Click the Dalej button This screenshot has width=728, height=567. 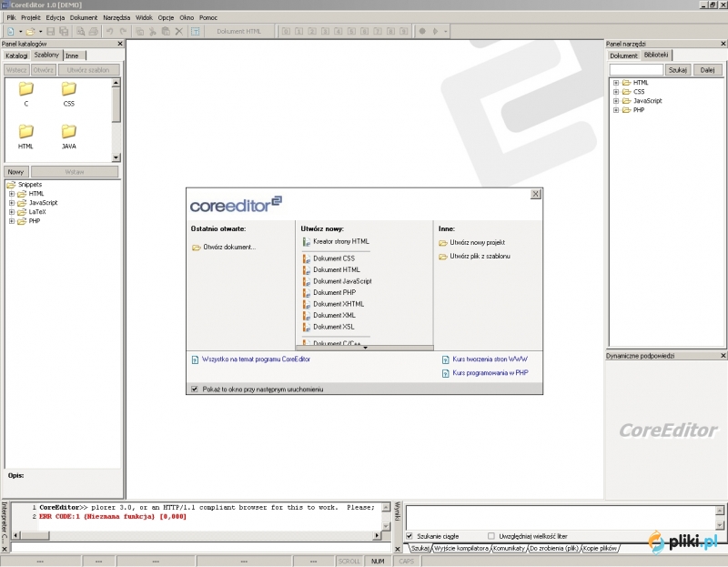pos(708,70)
